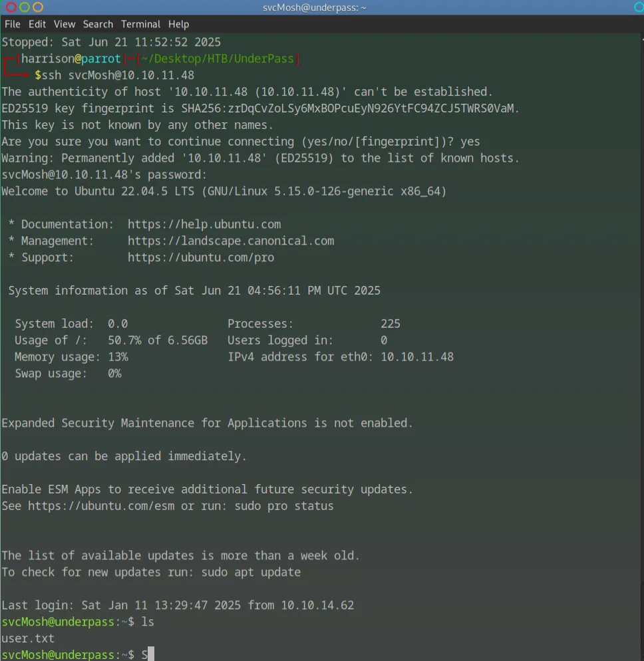Image resolution: width=644 pixels, height=661 pixels.
Task: Click the red circle window button
Action: point(11,7)
